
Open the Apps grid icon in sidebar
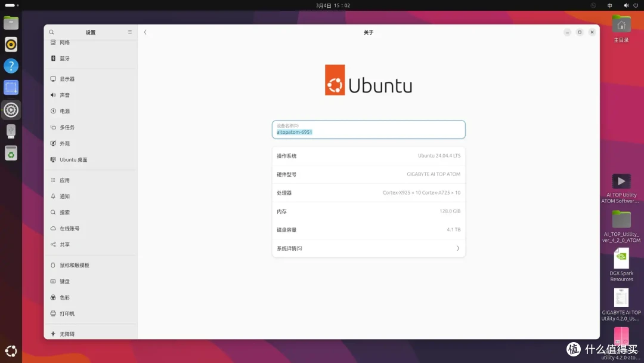[53, 180]
